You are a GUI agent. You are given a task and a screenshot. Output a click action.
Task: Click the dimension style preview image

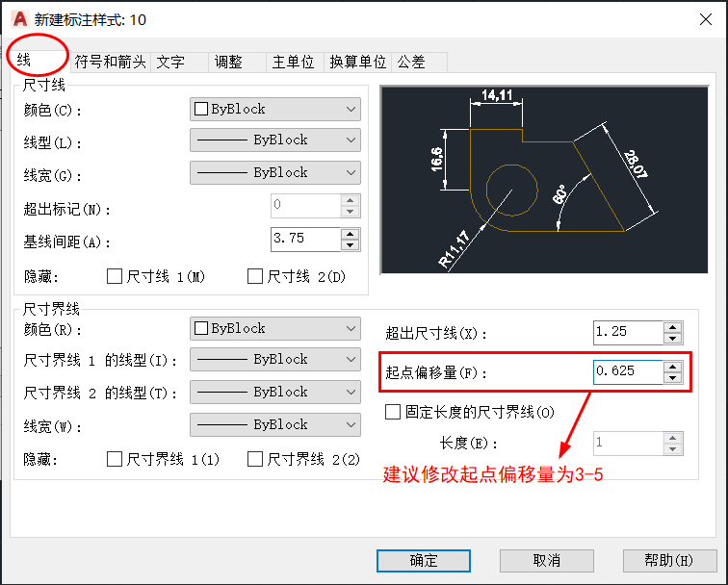pos(544,180)
